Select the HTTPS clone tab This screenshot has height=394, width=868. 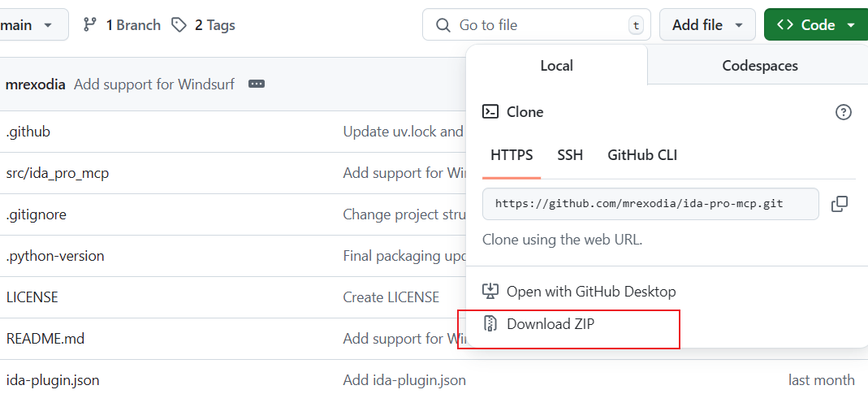[x=512, y=155]
